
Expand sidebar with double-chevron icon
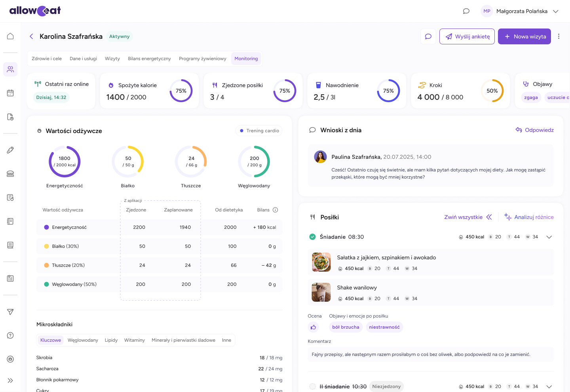click(x=10, y=381)
